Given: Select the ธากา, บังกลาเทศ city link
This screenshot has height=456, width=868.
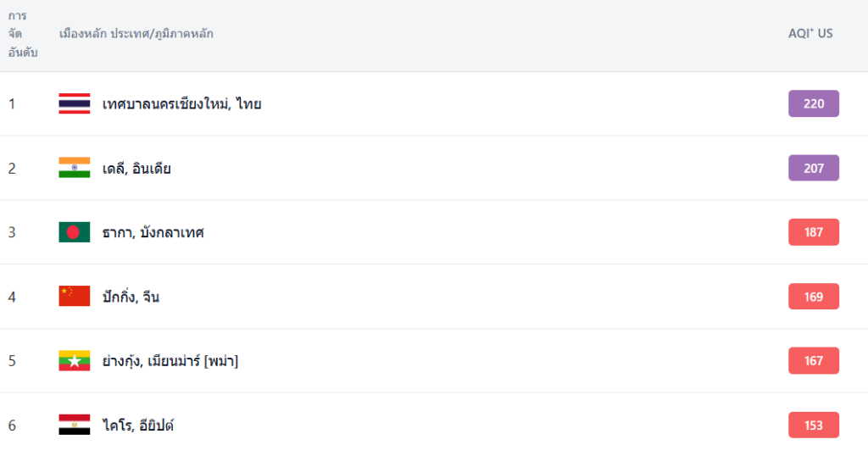Looking at the screenshot, I should 153,232.
